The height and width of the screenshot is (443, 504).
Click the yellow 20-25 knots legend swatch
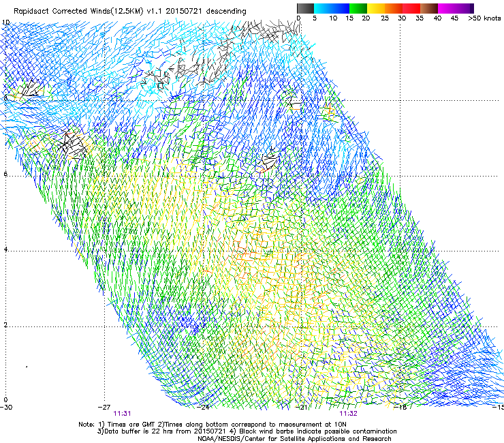click(x=376, y=8)
